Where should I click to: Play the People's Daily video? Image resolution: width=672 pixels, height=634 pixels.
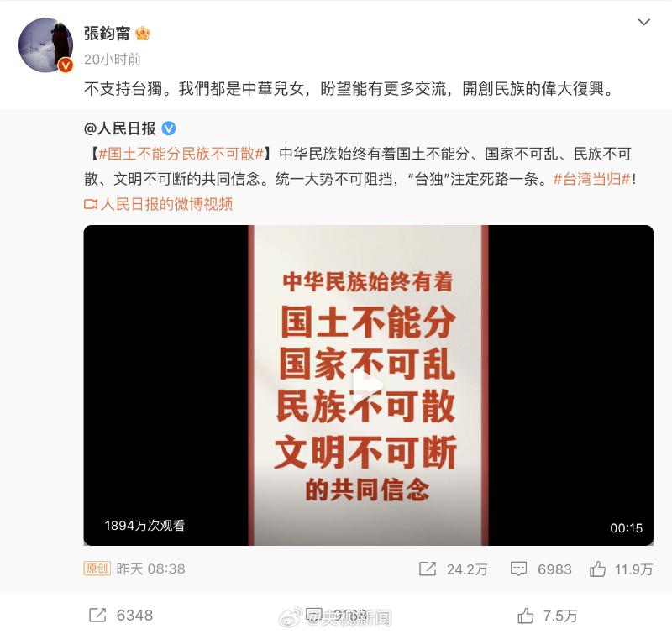(x=368, y=385)
